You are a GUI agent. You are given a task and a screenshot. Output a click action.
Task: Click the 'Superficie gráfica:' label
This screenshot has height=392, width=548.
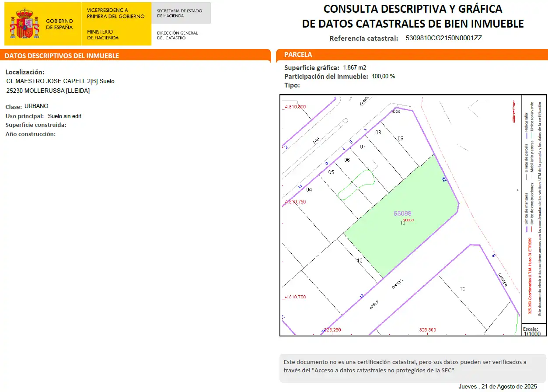click(x=312, y=68)
